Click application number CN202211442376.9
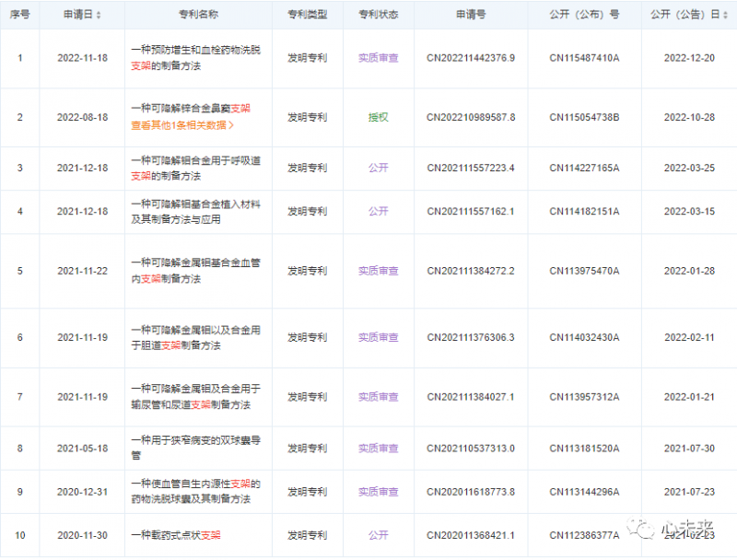The height and width of the screenshot is (560, 737). (471, 57)
